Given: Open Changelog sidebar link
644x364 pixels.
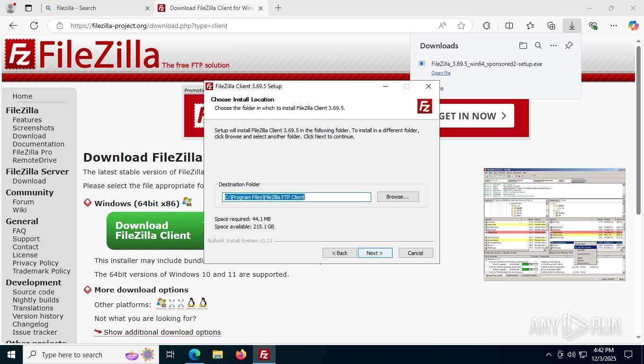Looking at the screenshot, I should 30,324.
